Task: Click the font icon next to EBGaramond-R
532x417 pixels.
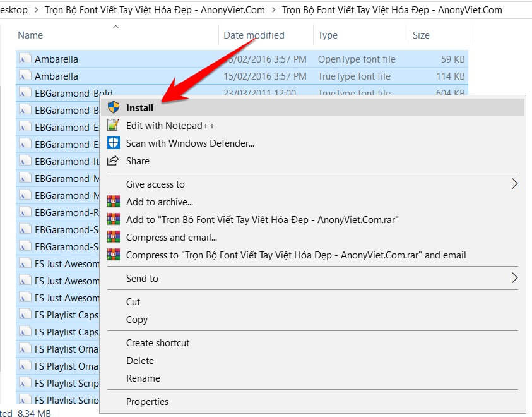Action: pos(25,212)
